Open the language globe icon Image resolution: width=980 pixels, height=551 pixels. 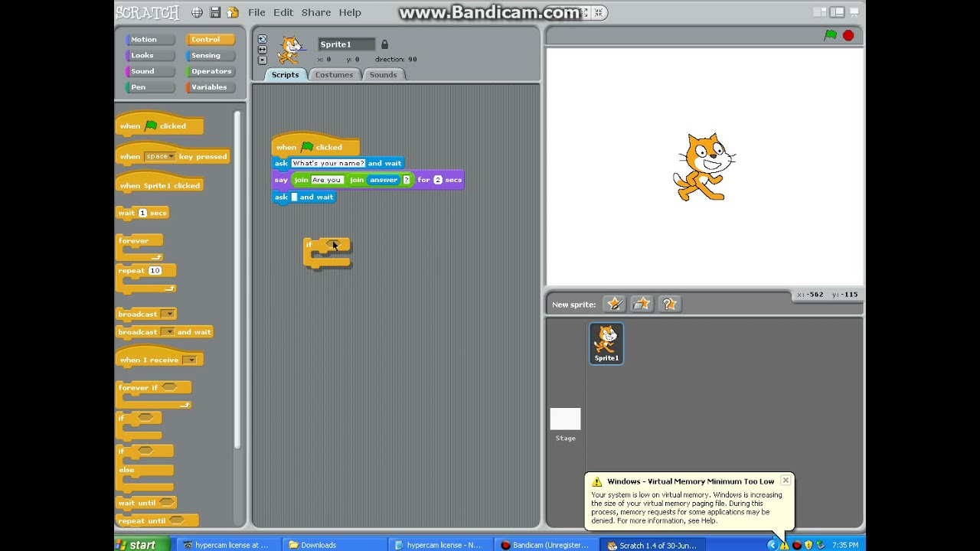(197, 12)
